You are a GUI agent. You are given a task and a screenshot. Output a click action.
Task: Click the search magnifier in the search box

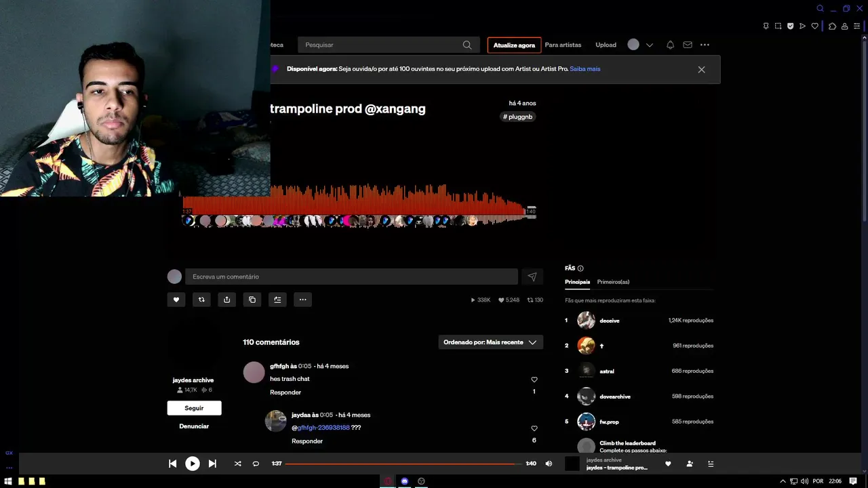tap(467, 45)
